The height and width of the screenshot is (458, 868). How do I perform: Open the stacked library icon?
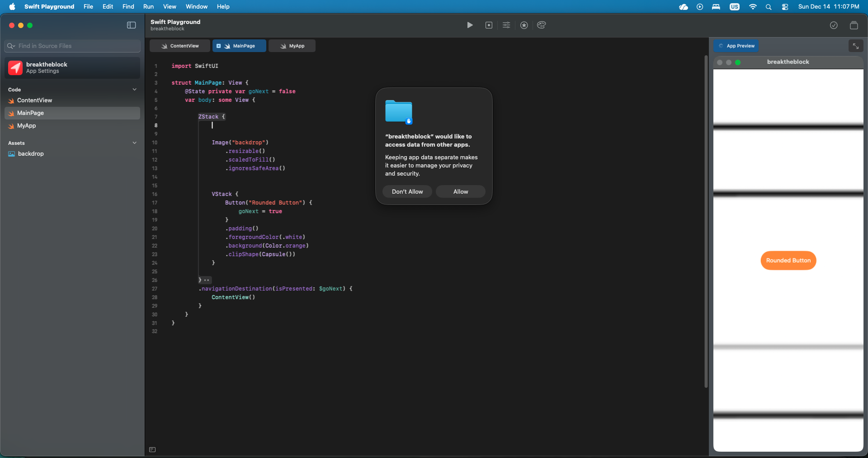pos(854,25)
